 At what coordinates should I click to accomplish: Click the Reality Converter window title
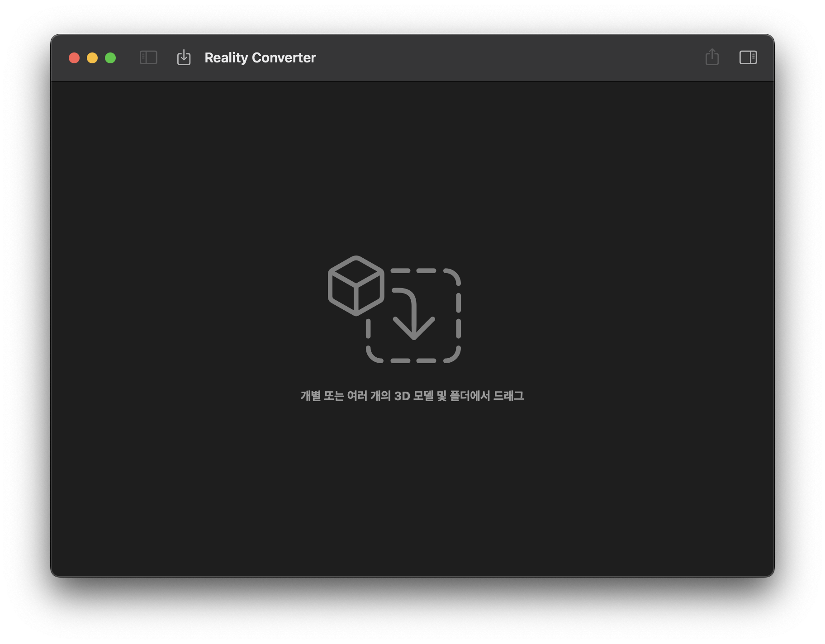(x=260, y=58)
